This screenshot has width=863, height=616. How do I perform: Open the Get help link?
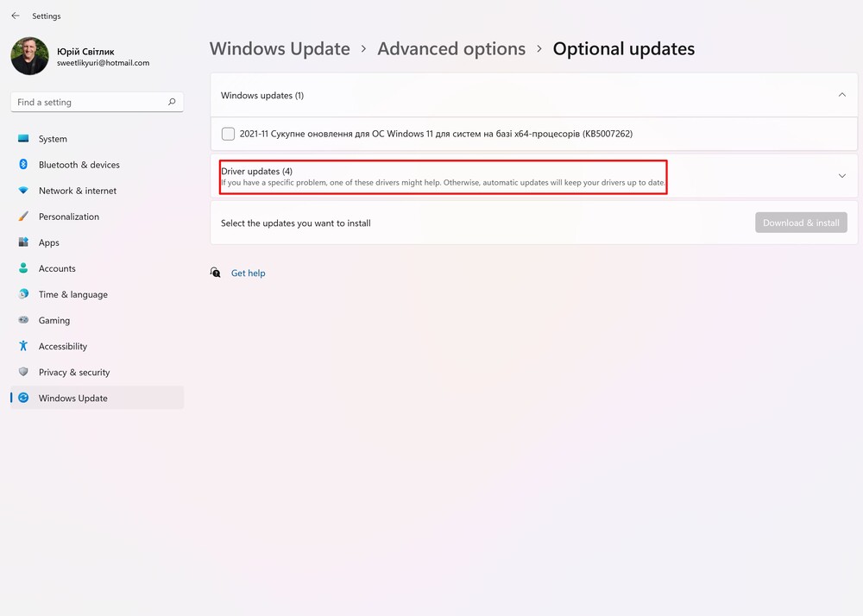pyautogui.click(x=248, y=273)
